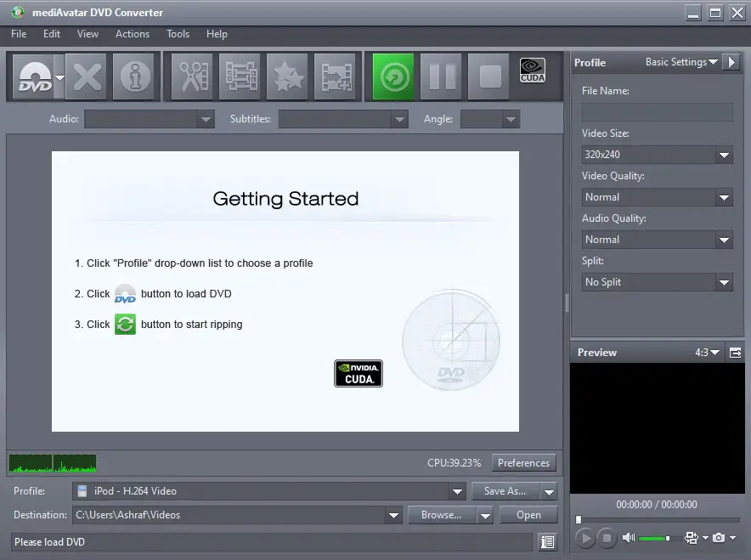Screen dimensions: 751x560
Task: Play the preview video
Action: [x=585, y=539]
